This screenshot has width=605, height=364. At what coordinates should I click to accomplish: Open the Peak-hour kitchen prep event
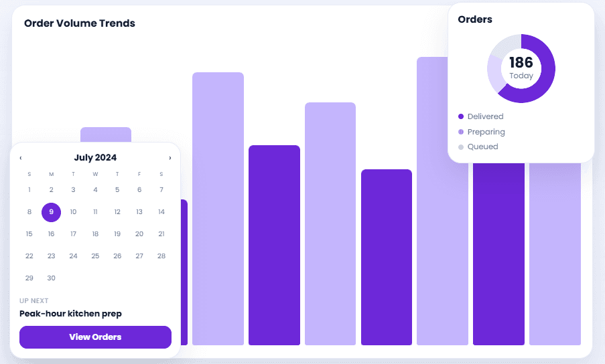[x=70, y=314]
